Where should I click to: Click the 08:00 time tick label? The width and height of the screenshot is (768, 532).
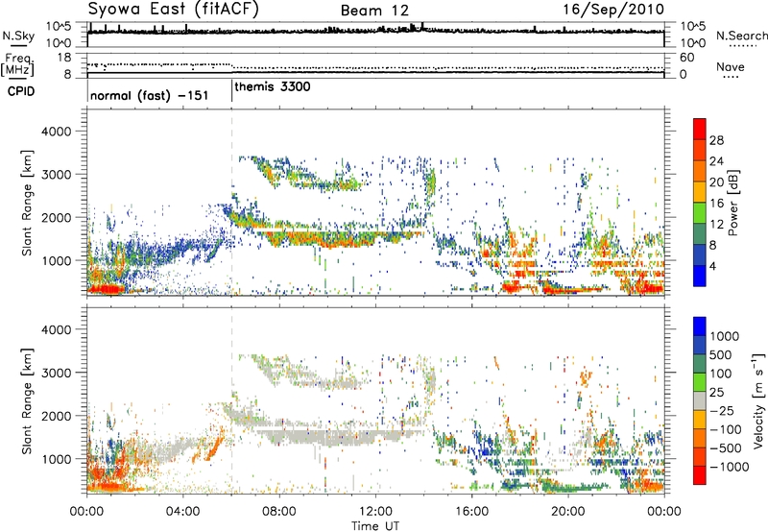coord(279,512)
